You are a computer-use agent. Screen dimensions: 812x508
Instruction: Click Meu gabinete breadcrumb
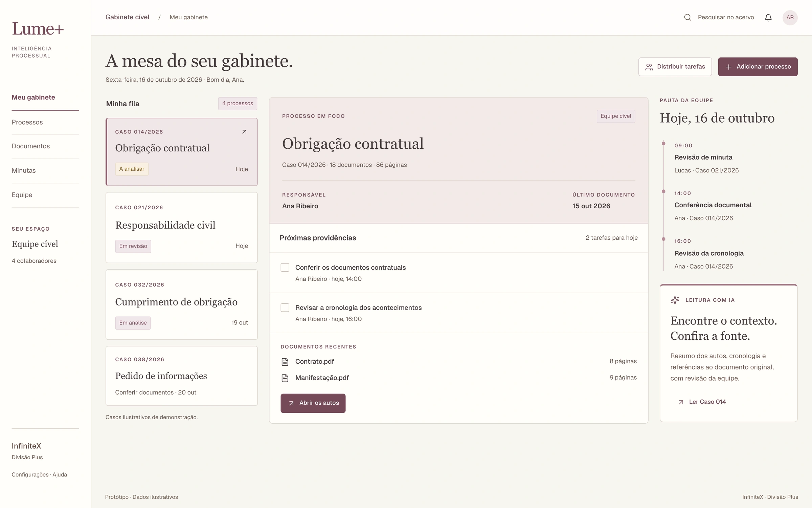(x=188, y=17)
